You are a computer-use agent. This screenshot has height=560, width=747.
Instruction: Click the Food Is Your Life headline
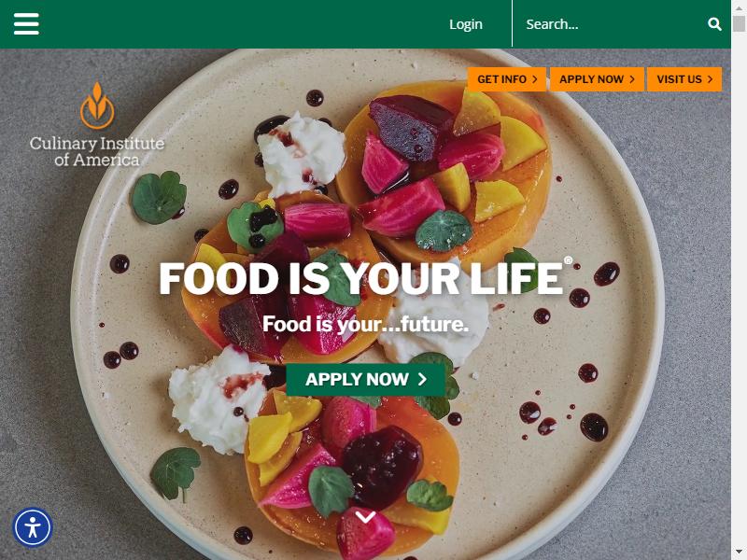click(x=361, y=278)
